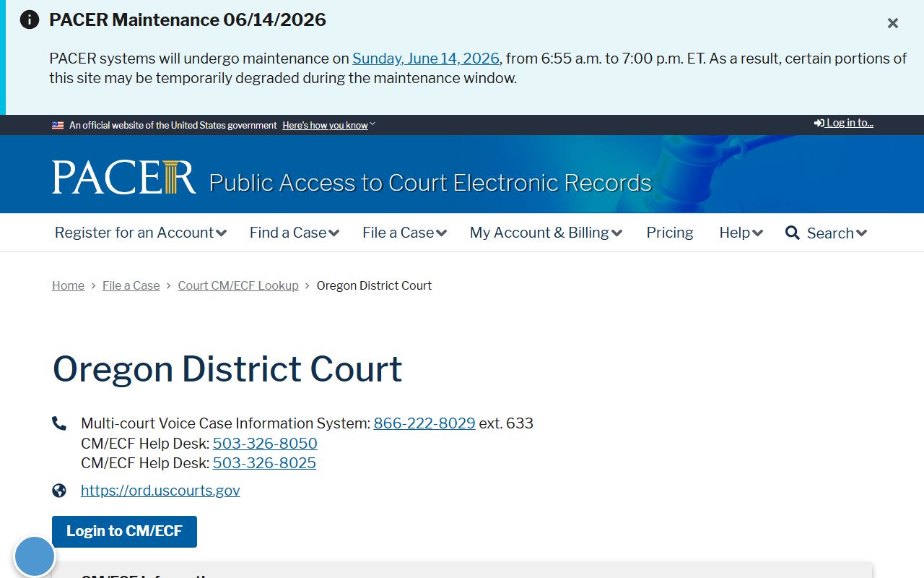Click Public Access to Court Electronic Records text

click(x=430, y=183)
